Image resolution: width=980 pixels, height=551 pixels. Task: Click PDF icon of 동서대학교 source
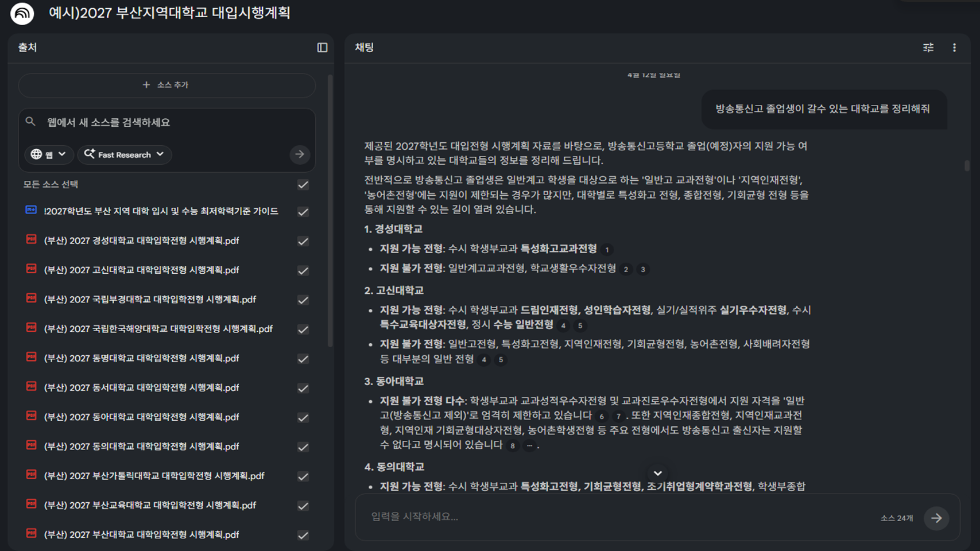click(32, 386)
